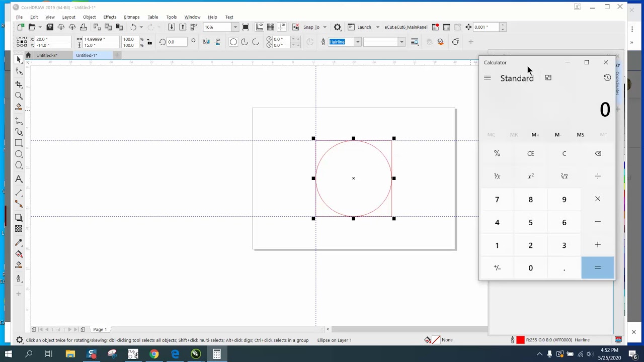Viewport: 644px width, 362px height.
Task: Toggle the lock ratio padlock
Action: coord(149,42)
